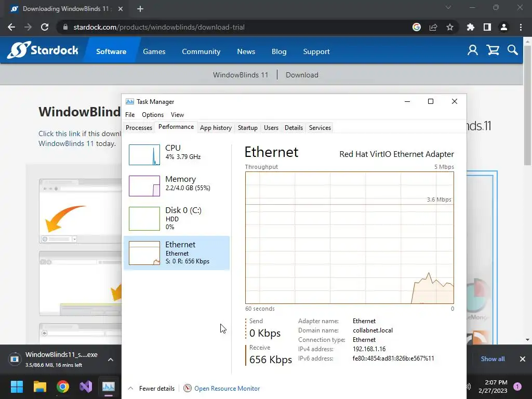The height and width of the screenshot is (399, 532).
Task: Select Software in Stardock navigation
Action: [111, 51]
